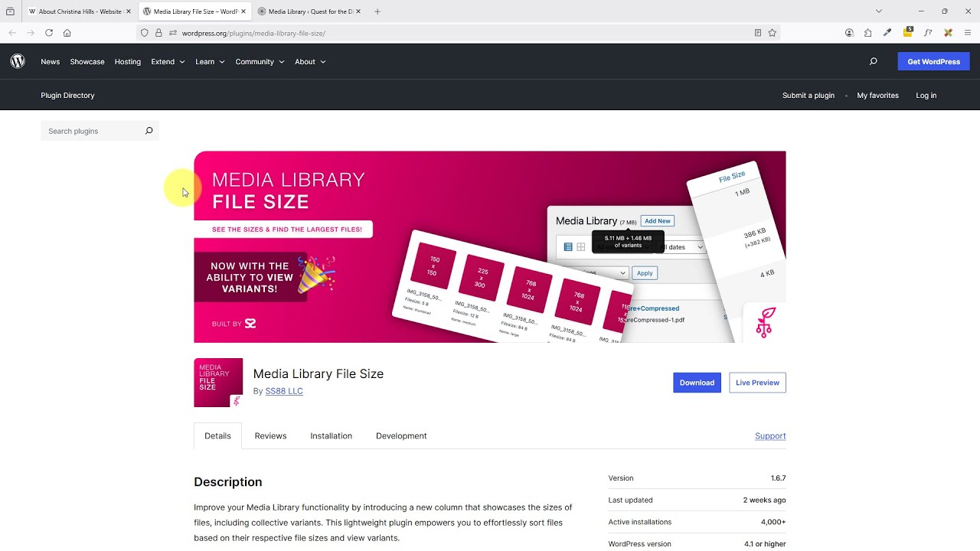Focus the Search plugins input field

point(92,131)
